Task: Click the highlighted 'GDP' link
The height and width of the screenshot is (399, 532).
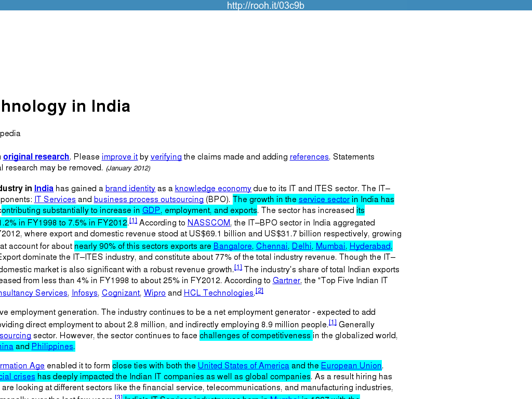Action: pyautogui.click(x=151, y=210)
